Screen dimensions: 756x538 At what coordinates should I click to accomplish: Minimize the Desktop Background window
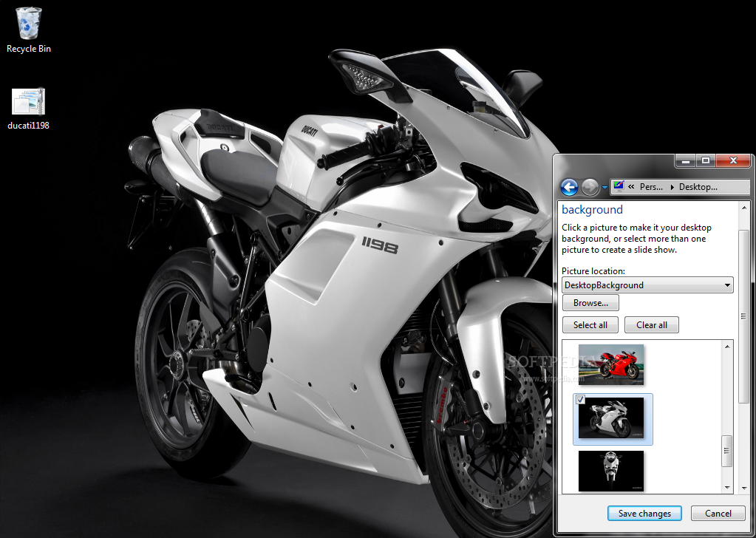click(685, 160)
